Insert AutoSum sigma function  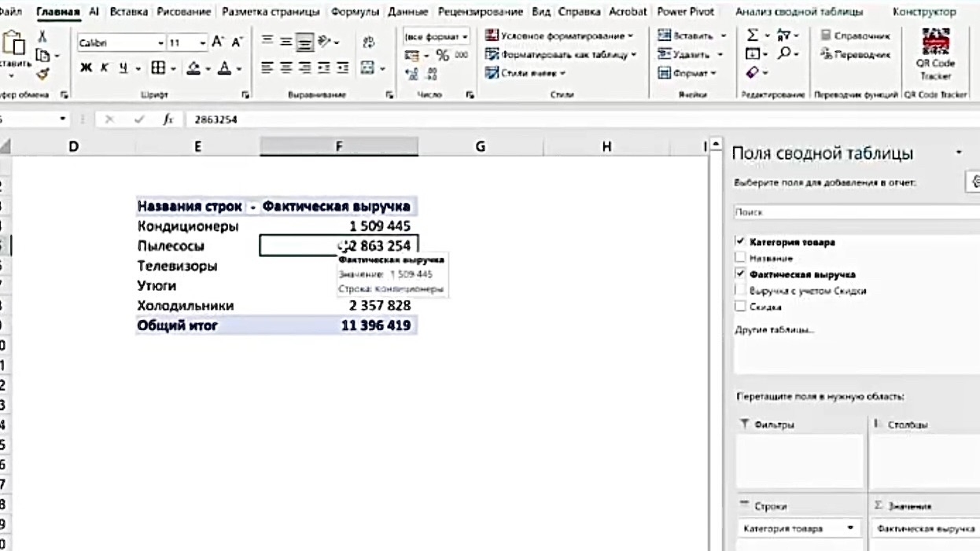tap(753, 36)
